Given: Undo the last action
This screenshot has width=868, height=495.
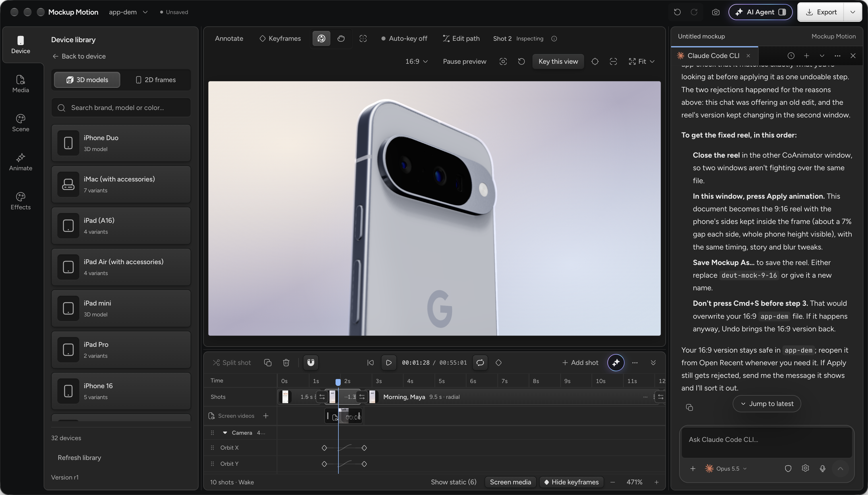Looking at the screenshot, I should [x=677, y=12].
